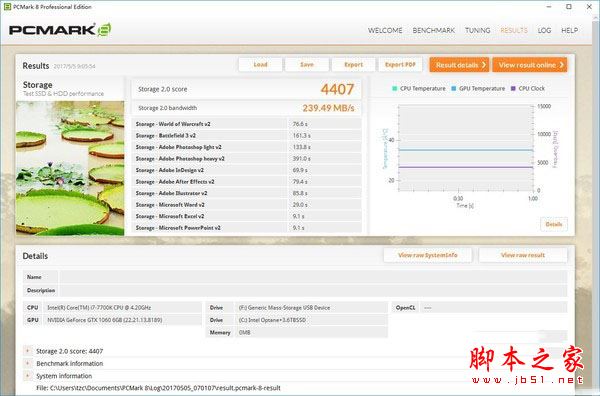
Task: Click the PCMark title bar app icon
Action: coord(7,7)
